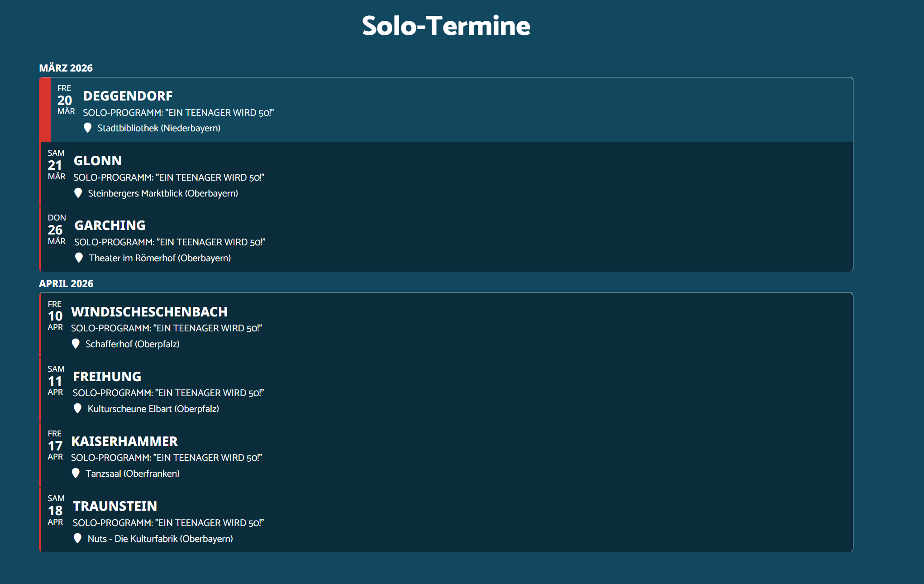Select the FREIHUNG event heading
This screenshot has height=584, width=924.
(107, 377)
